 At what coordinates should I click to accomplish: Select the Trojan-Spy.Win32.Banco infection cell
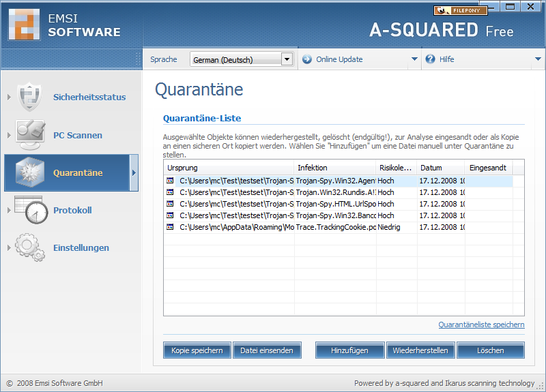coord(336,215)
